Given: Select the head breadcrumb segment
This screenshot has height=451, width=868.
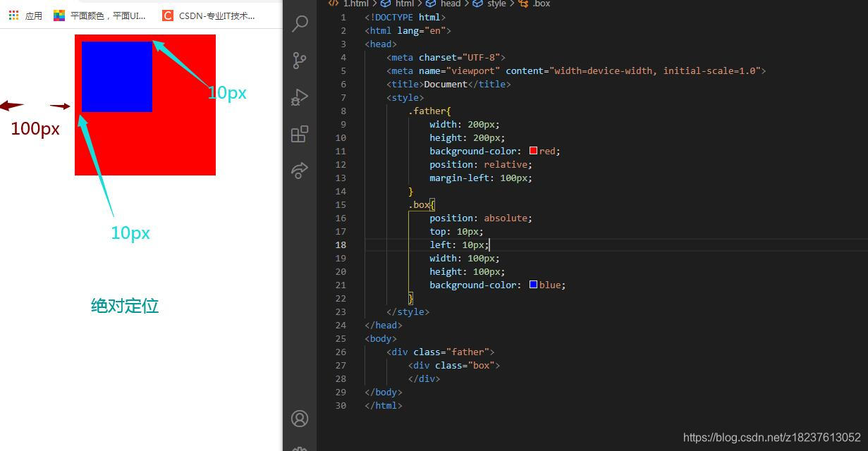Looking at the screenshot, I should pyautogui.click(x=450, y=4).
